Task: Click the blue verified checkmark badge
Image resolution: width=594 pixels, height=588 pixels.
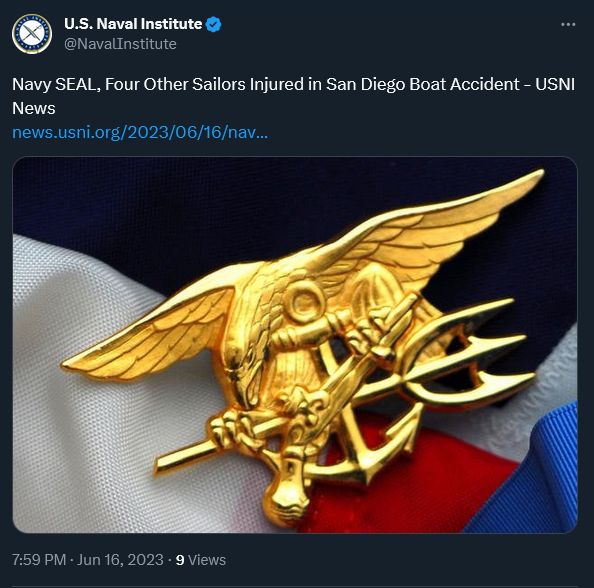Action: pyautogui.click(x=213, y=24)
